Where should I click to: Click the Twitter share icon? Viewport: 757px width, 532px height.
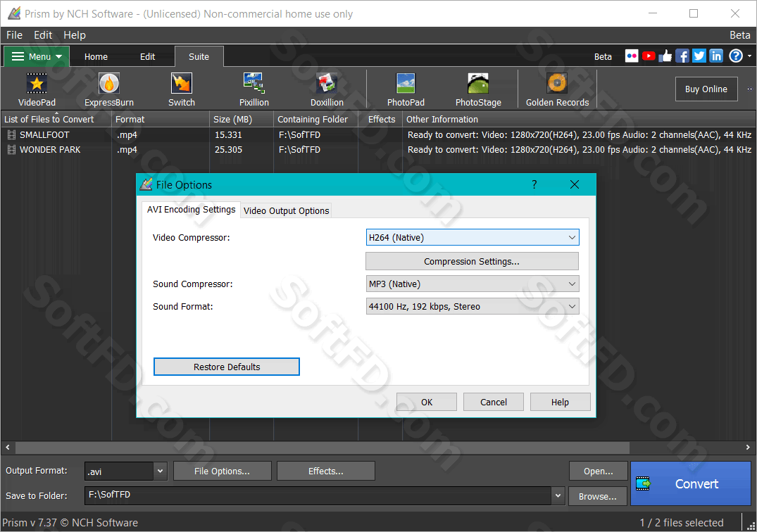click(x=699, y=56)
